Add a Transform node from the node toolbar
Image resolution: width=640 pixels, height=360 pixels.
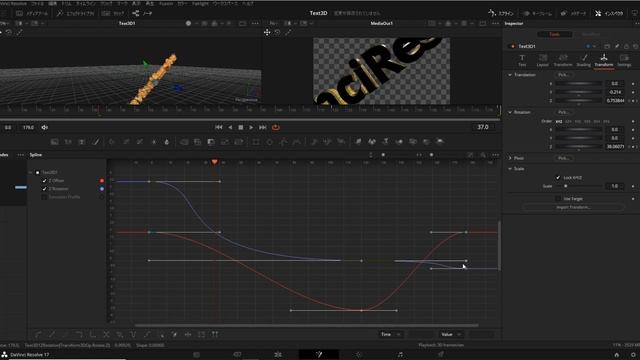(239, 142)
